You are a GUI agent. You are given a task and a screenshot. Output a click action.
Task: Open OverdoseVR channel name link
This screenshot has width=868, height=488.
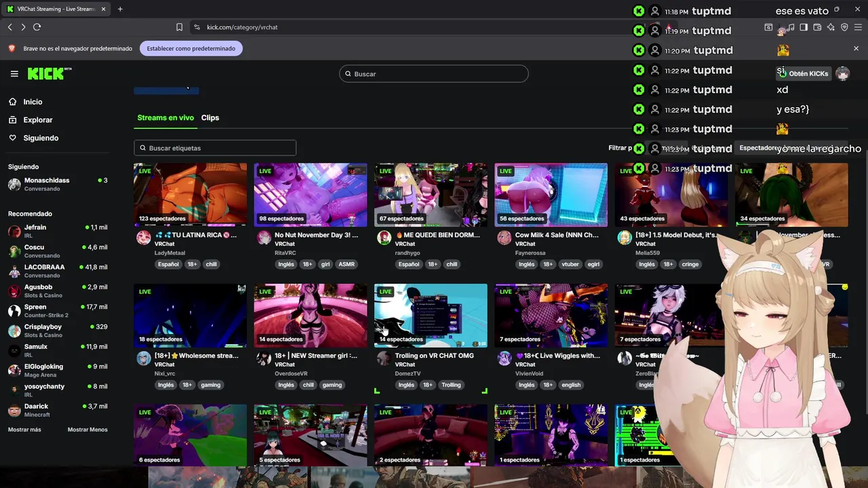(x=291, y=373)
